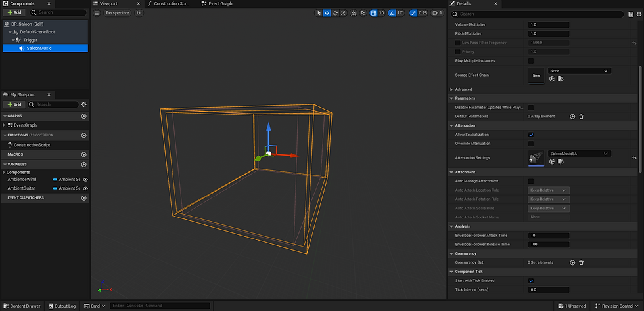Uncheck Start with Tick Enabled

pyautogui.click(x=531, y=281)
